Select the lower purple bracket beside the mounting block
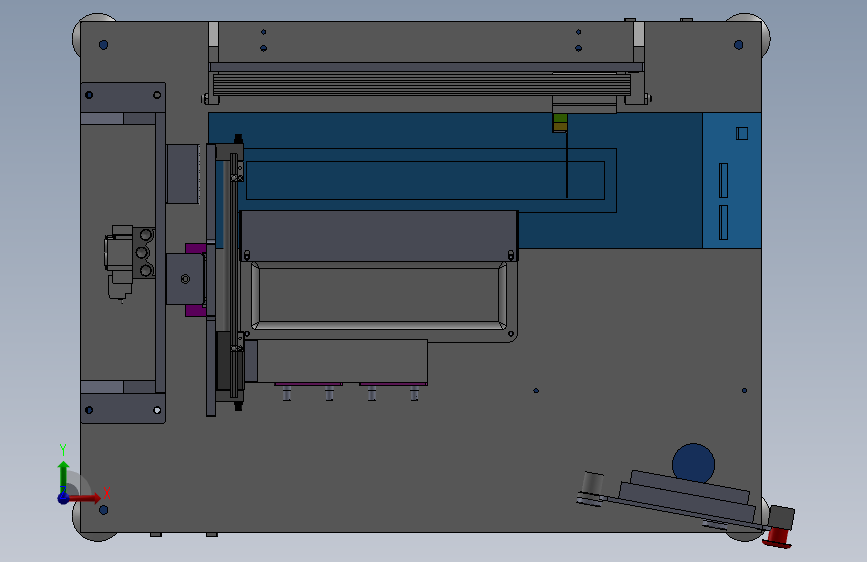 [195, 311]
